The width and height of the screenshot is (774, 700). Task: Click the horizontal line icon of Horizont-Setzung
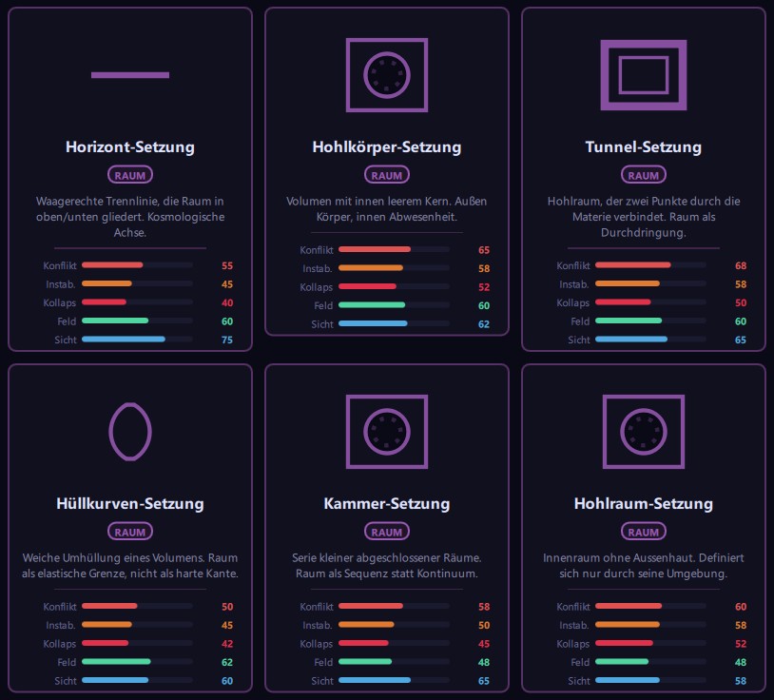(x=130, y=75)
